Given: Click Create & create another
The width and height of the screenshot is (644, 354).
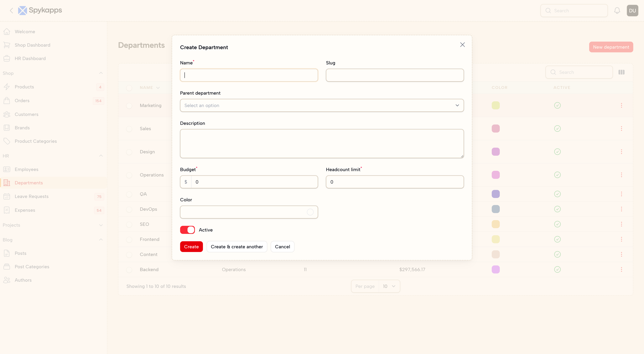Looking at the screenshot, I should coord(237,246).
